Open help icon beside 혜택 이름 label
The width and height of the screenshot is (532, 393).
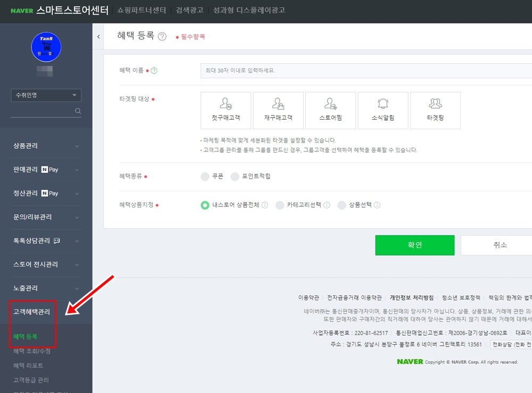pyautogui.click(x=154, y=71)
